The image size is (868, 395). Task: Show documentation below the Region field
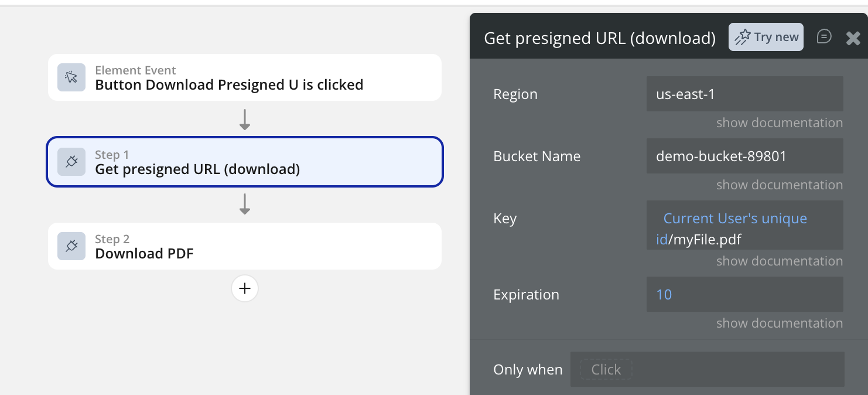click(779, 123)
